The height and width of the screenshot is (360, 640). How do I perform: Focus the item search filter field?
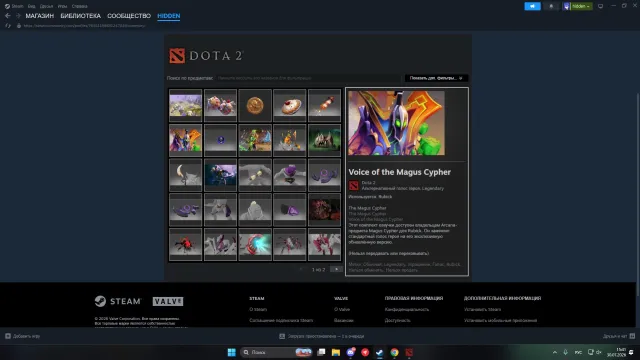(x=308, y=78)
